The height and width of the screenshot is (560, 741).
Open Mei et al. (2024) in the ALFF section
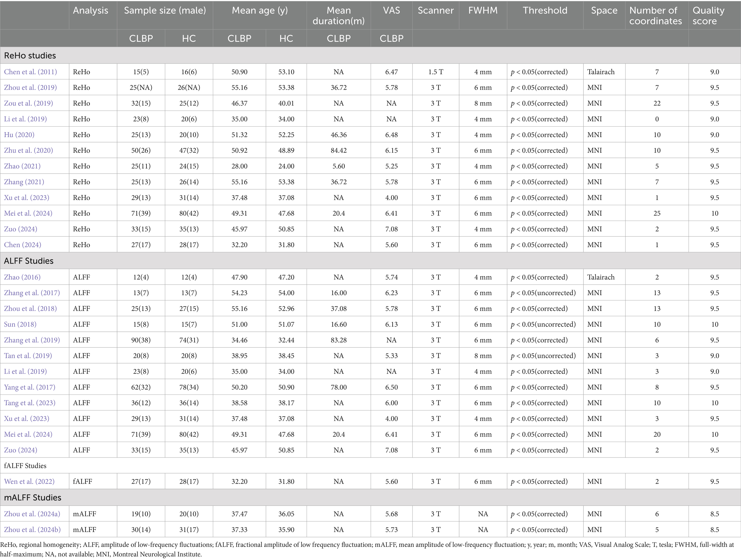(28, 434)
